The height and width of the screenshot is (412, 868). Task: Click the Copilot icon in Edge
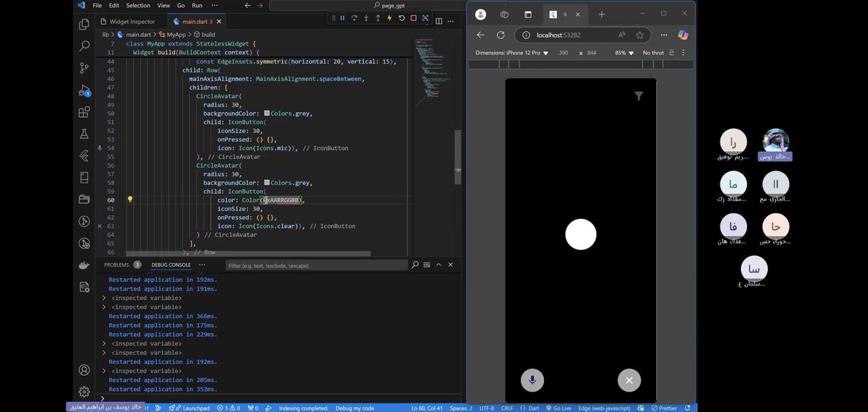[x=683, y=35]
